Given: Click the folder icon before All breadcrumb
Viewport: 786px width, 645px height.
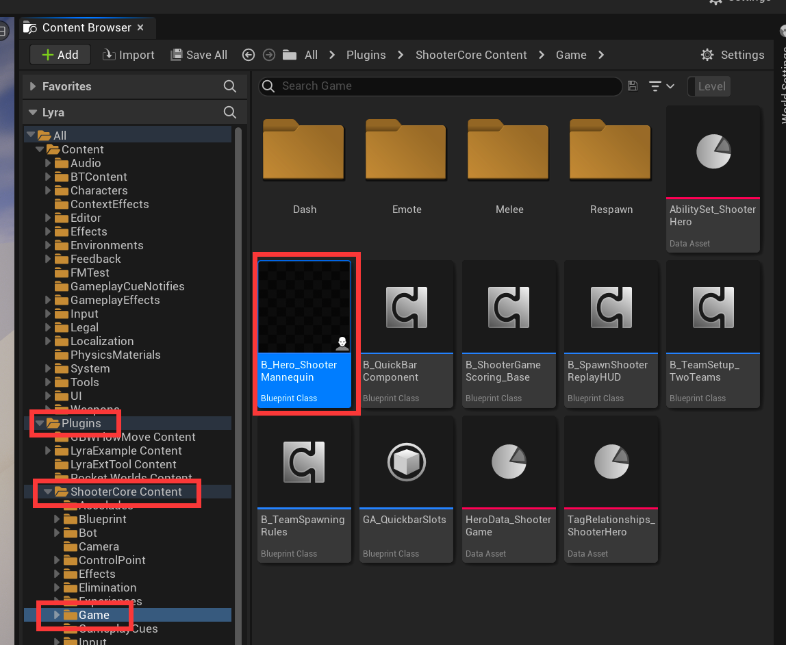Looking at the screenshot, I should tap(289, 55).
